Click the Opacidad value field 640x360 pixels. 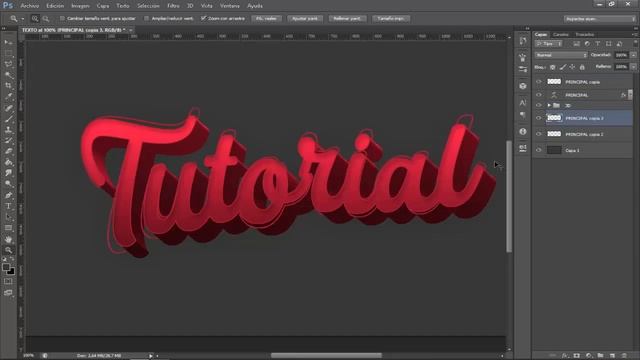point(621,55)
